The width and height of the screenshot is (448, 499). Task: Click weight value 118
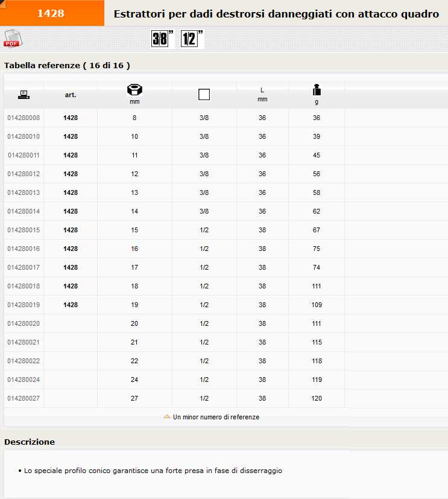[x=317, y=361]
